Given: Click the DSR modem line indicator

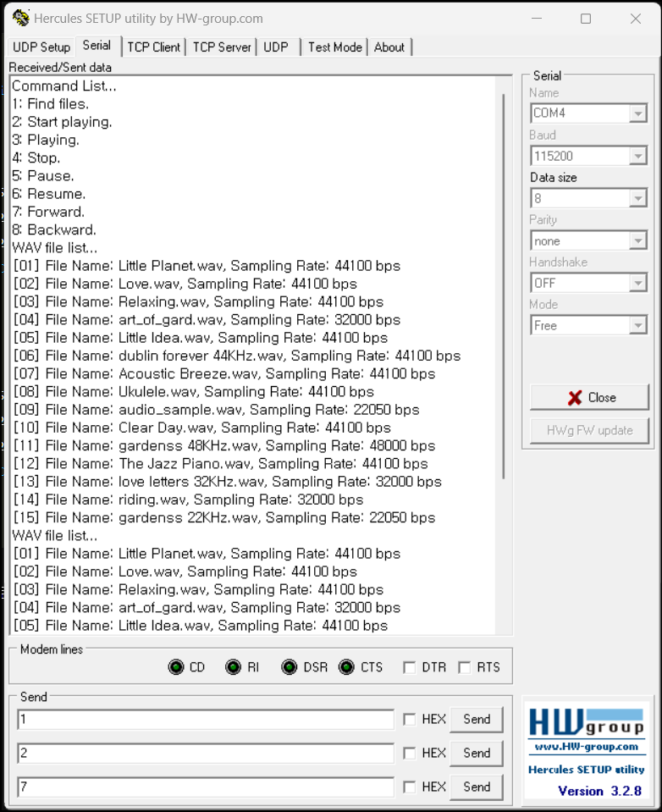Looking at the screenshot, I should 289,667.
